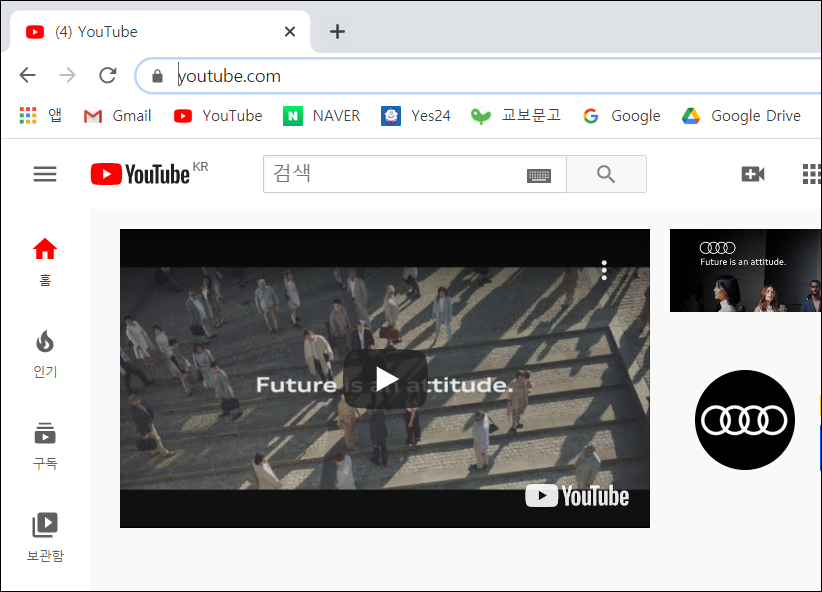822x592 pixels.
Task: Open the Yes24 bookmark
Action: pos(416,115)
